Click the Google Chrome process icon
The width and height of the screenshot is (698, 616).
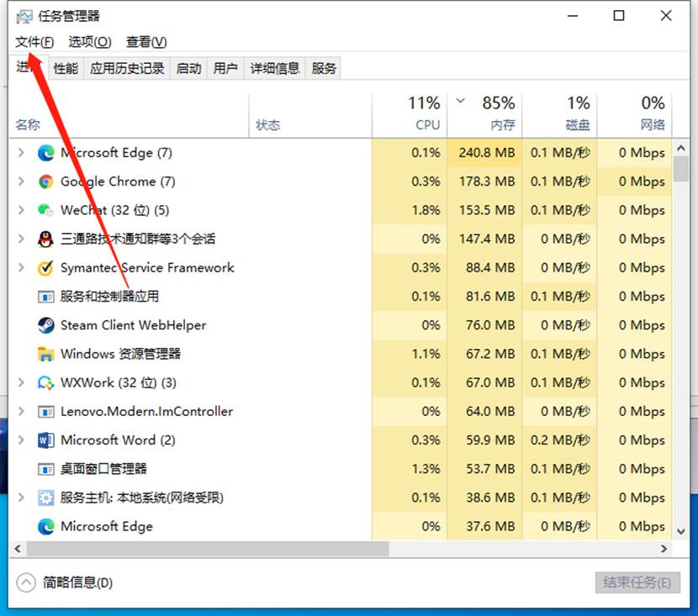(46, 182)
